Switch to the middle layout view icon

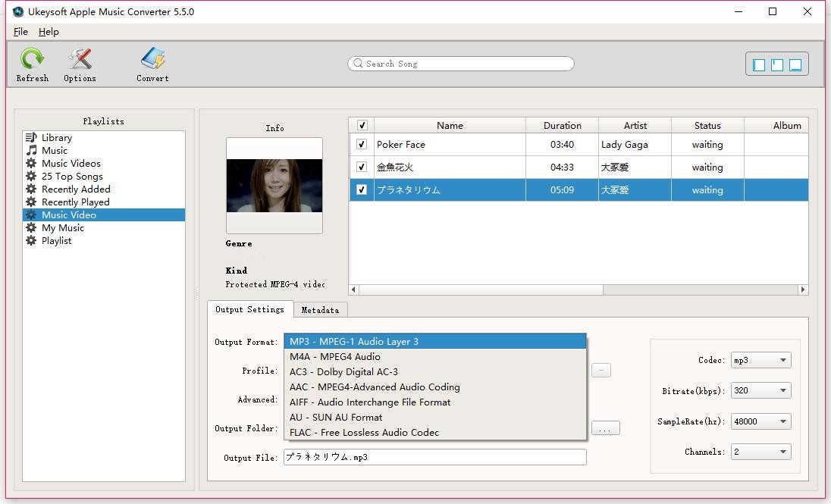tap(777, 64)
